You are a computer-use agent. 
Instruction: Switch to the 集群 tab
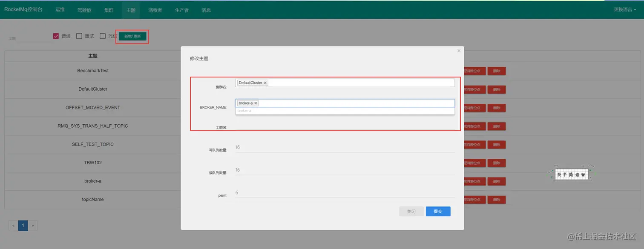tap(109, 10)
